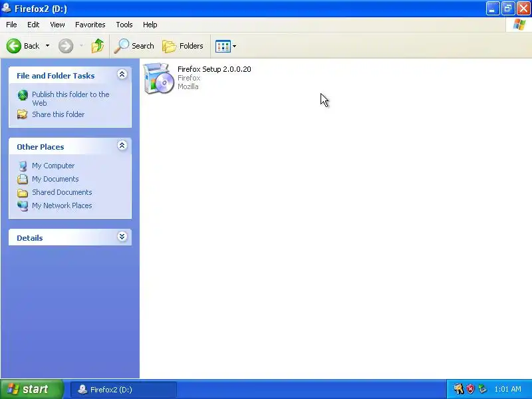Click the drive icon in title bar

7,8
